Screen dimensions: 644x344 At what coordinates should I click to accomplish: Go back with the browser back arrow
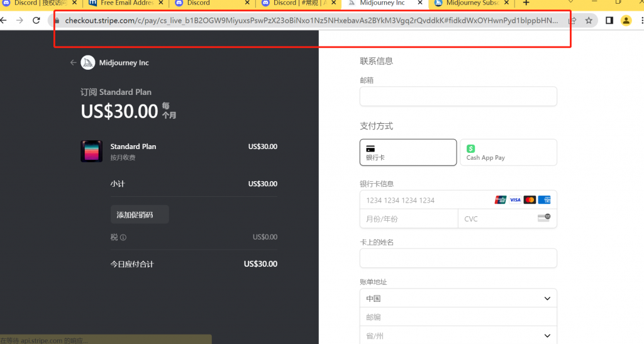(3, 20)
